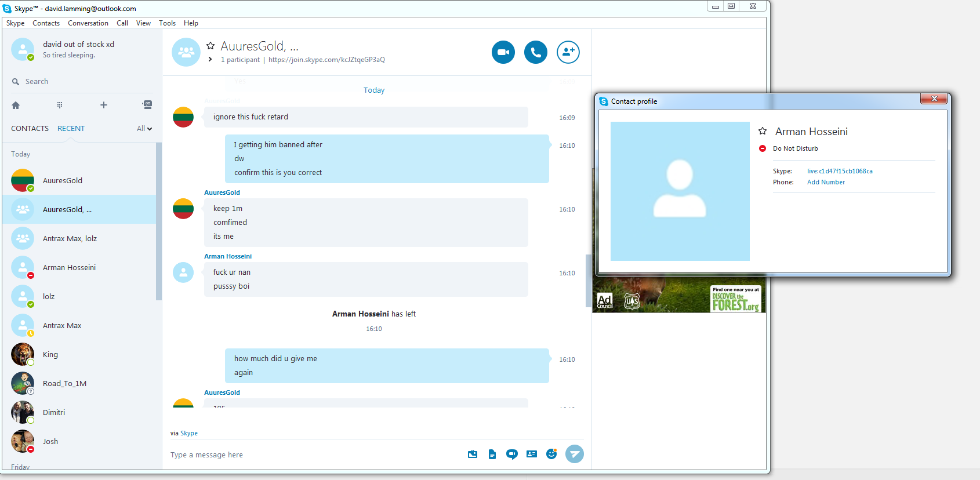The image size is (980, 480).
Task: Open the Help menu
Action: coord(191,23)
